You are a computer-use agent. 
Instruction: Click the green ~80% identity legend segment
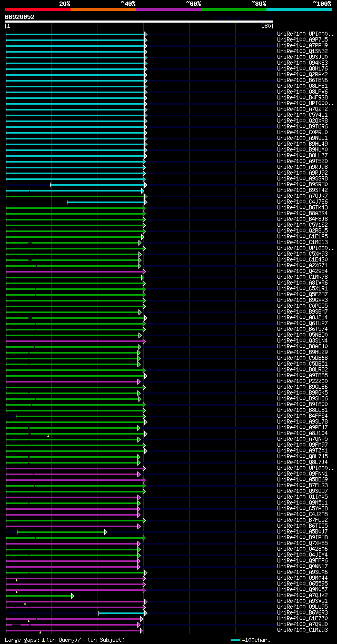[233, 9]
